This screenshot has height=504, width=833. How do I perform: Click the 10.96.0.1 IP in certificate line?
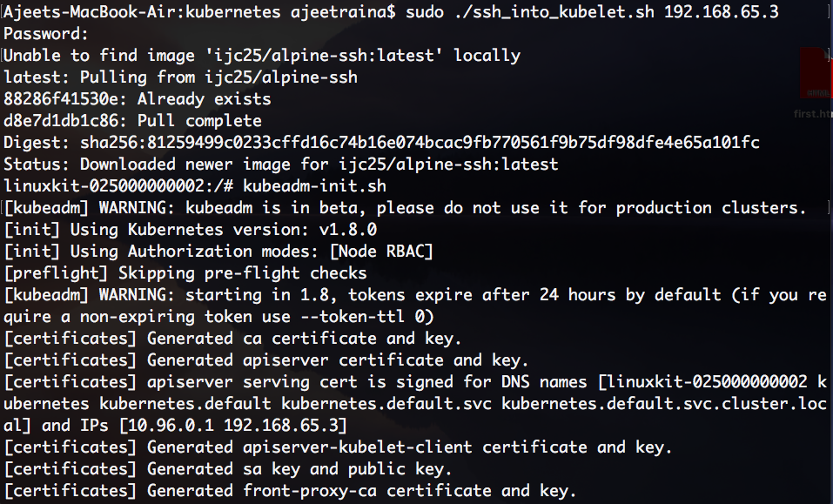point(170,426)
